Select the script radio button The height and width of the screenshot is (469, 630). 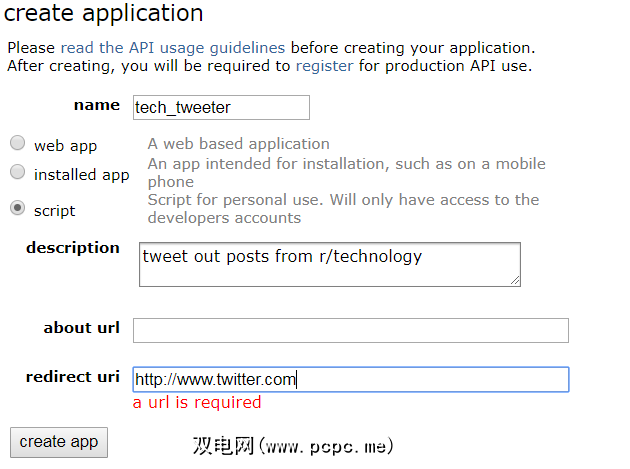click(18, 208)
